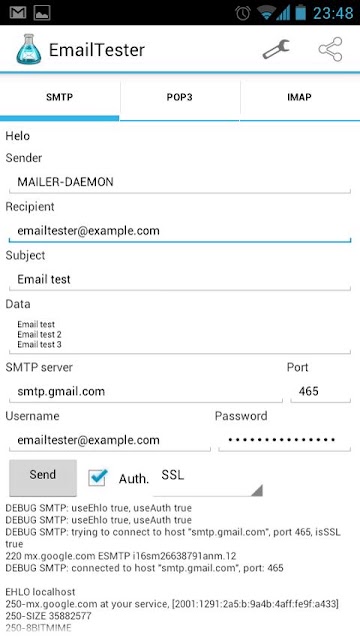Tap the EmailTester flask app icon
The image size is (360, 640).
pos(29,49)
